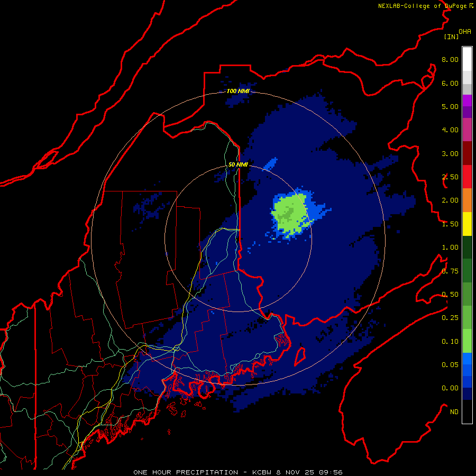Select the white swatch at legend top
The image size is (476, 476).
(467, 59)
